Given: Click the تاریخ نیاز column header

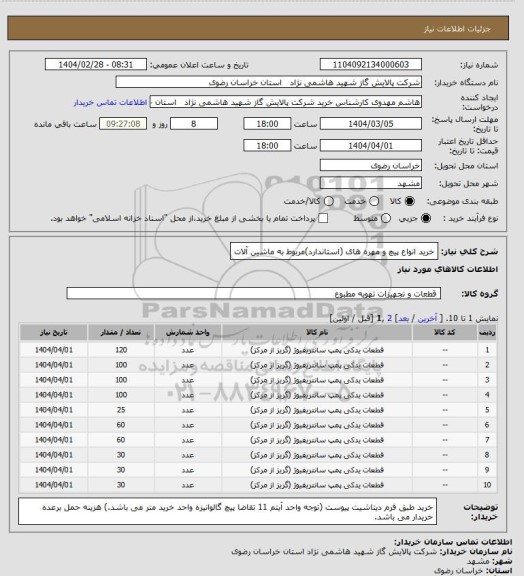Looking at the screenshot, I should coord(54,332).
